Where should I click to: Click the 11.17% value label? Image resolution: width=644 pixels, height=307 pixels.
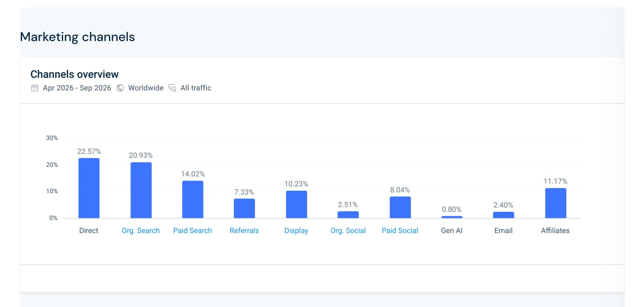[x=555, y=181]
